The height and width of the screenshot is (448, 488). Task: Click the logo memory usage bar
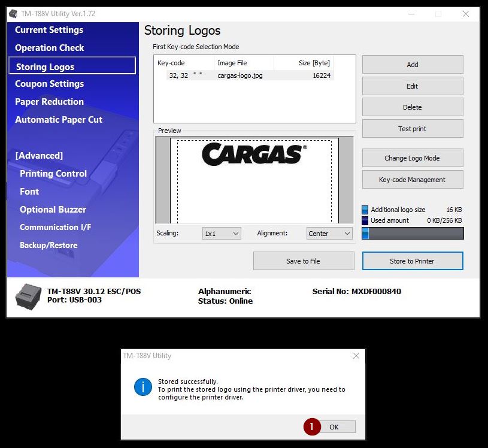(413, 233)
